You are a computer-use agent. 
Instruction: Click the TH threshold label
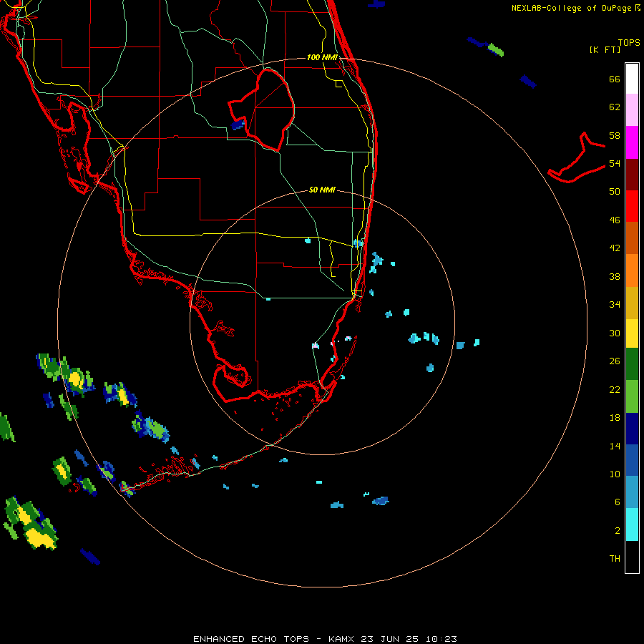pos(615,559)
